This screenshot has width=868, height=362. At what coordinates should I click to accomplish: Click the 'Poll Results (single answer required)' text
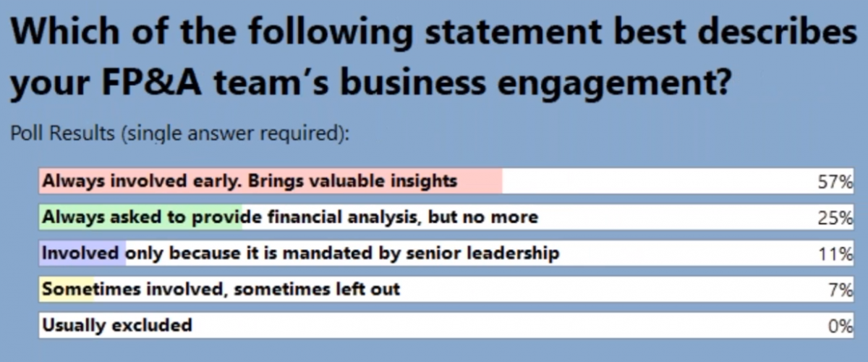pos(179,135)
